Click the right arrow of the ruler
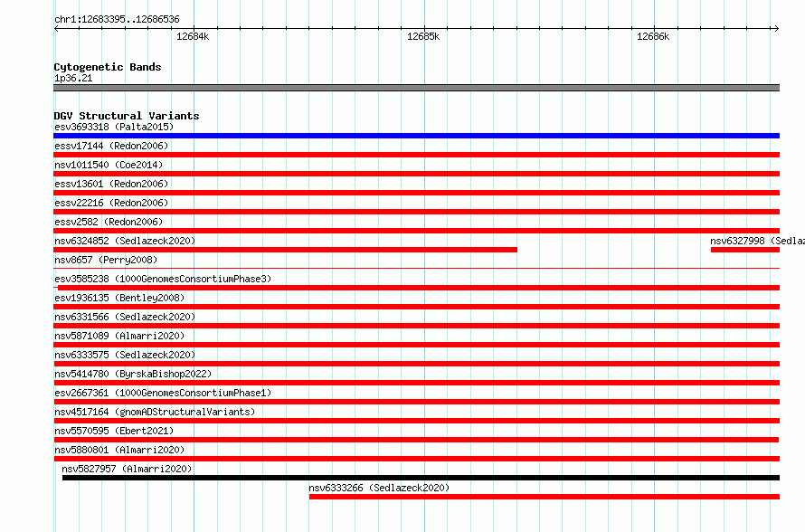The image size is (805, 532). pyautogui.click(x=776, y=28)
